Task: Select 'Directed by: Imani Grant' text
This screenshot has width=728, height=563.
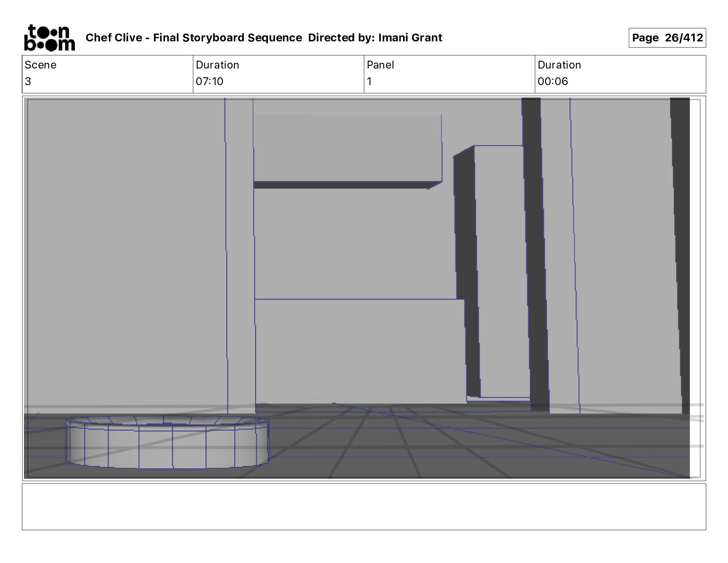Action: click(375, 38)
